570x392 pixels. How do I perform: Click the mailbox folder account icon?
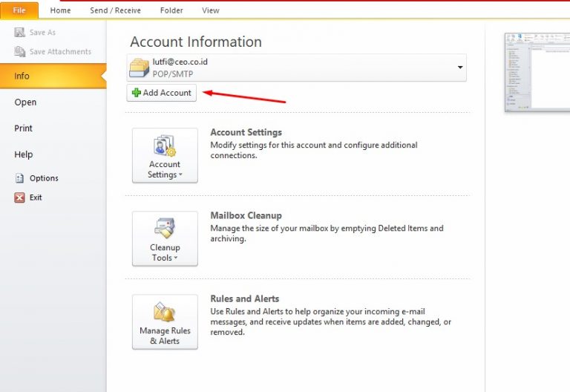click(140, 68)
